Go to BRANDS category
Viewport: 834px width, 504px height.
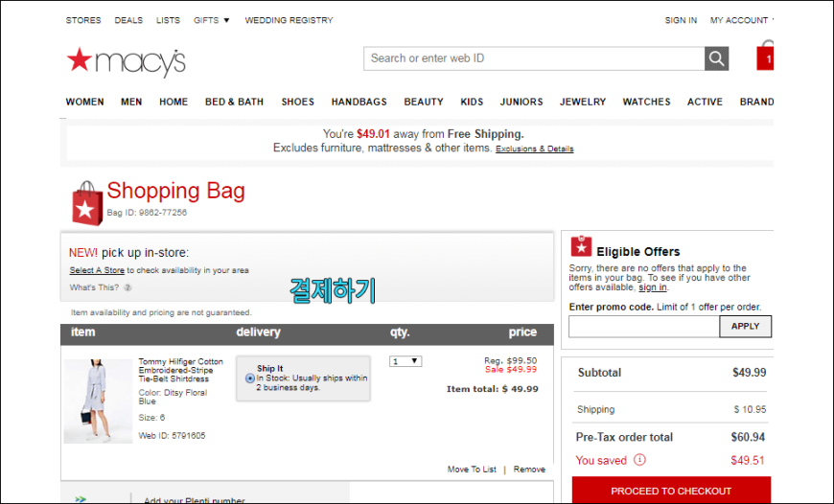tap(756, 102)
